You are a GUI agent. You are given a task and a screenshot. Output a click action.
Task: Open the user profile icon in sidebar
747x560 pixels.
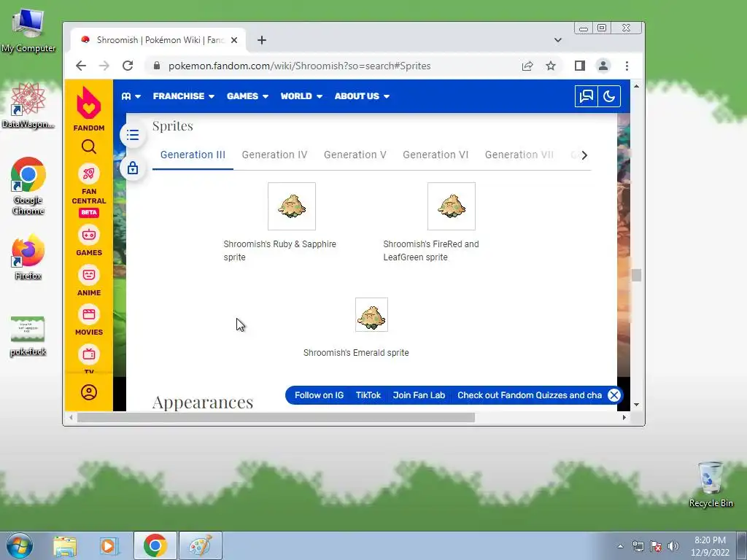click(x=88, y=392)
